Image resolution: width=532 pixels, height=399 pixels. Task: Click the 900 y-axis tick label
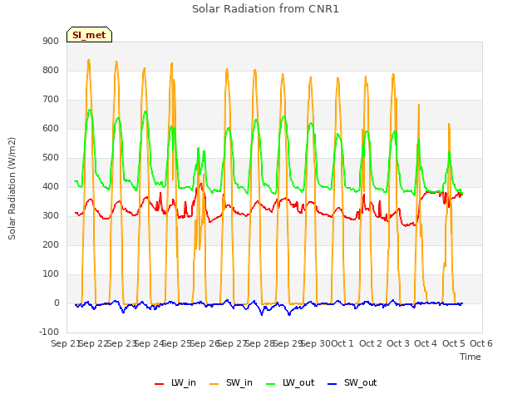click(x=51, y=41)
